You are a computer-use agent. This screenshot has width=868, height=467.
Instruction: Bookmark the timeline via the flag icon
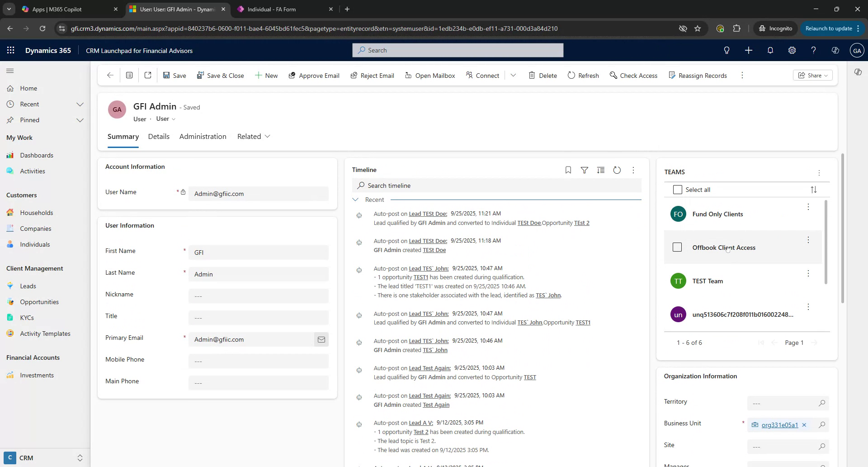coord(568,170)
